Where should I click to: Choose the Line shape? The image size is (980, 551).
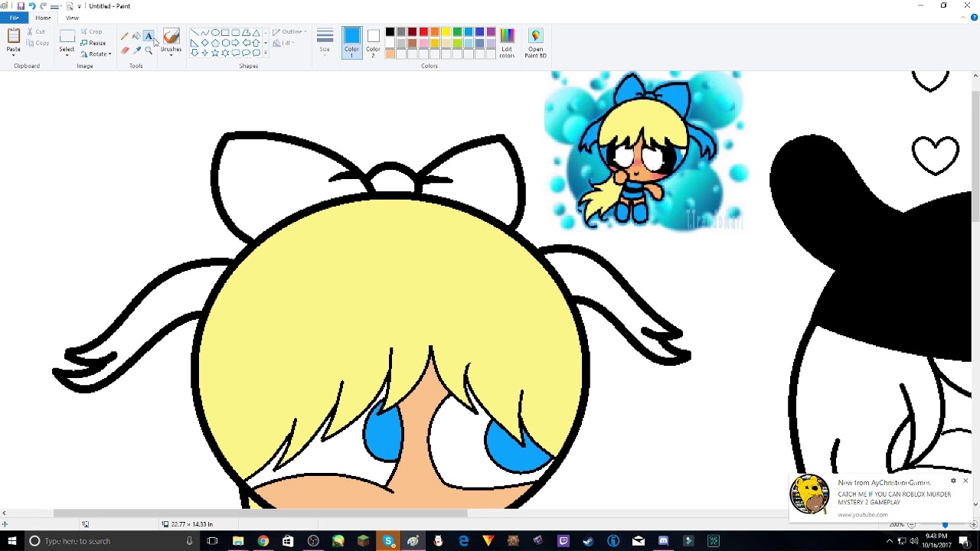point(194,33)
